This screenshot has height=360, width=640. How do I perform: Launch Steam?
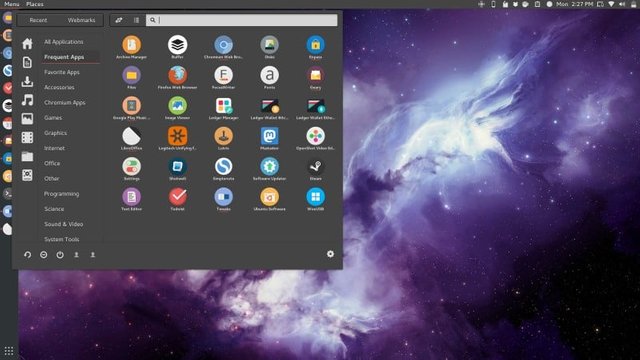[316, 167]
